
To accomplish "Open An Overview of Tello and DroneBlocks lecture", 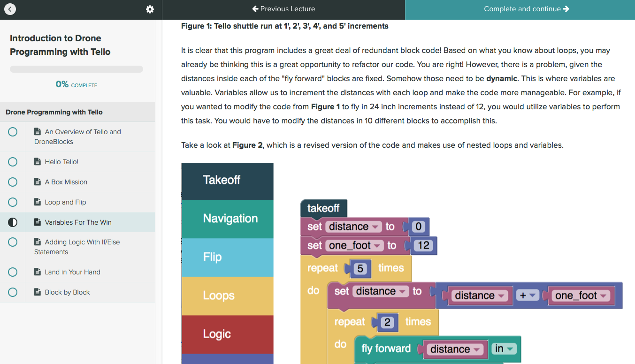I will [77, 136].
